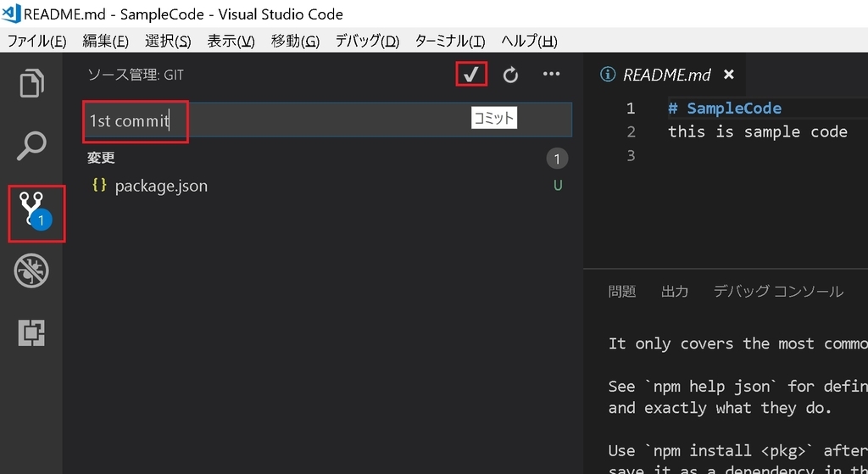The height and width of the screenshot is (474, 868).
Task: Click the Visual Studio Code title bar logo
Action: (11, 13)
